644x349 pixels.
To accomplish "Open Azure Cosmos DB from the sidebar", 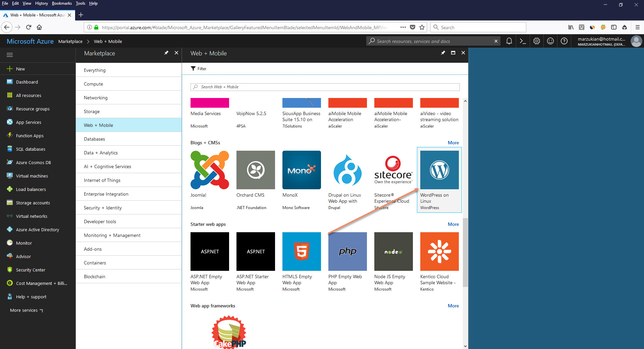I will tap(32, 162).
